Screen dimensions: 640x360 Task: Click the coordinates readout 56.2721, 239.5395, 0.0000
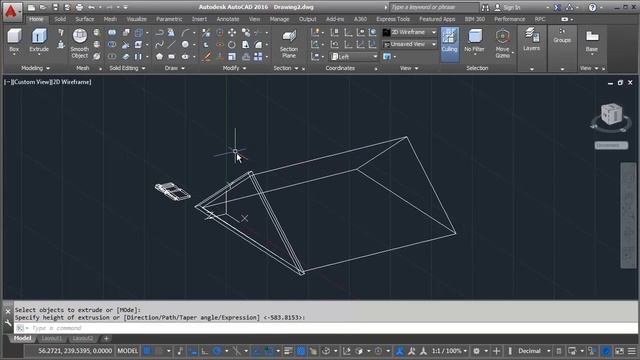click(75, 351)
